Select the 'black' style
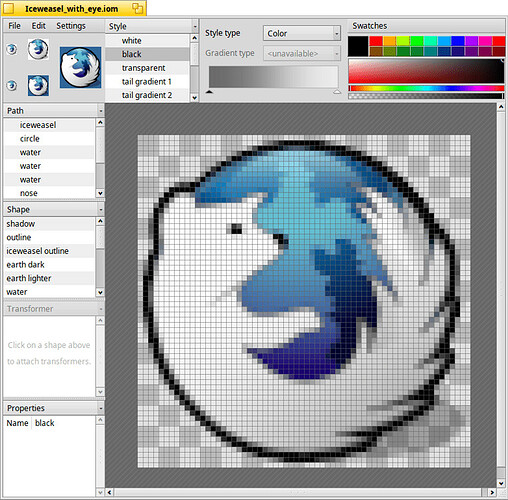 click(148, 54)
